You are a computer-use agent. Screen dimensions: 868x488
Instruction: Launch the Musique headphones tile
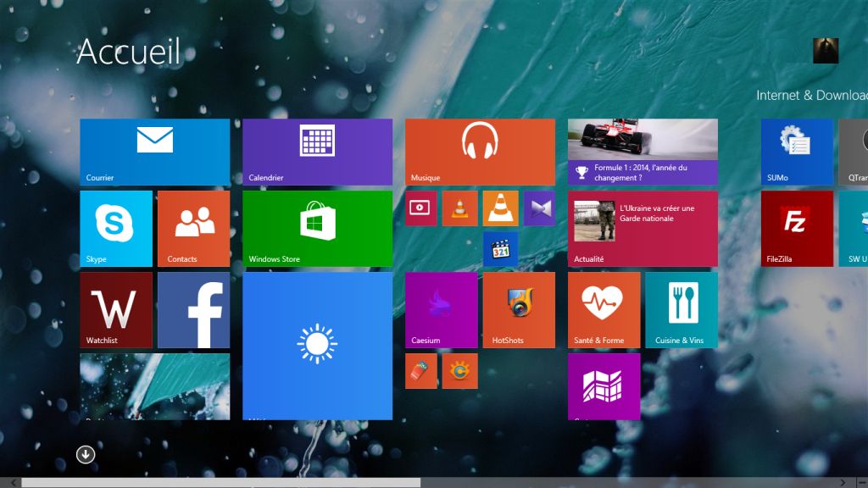(x=480, y=152)
